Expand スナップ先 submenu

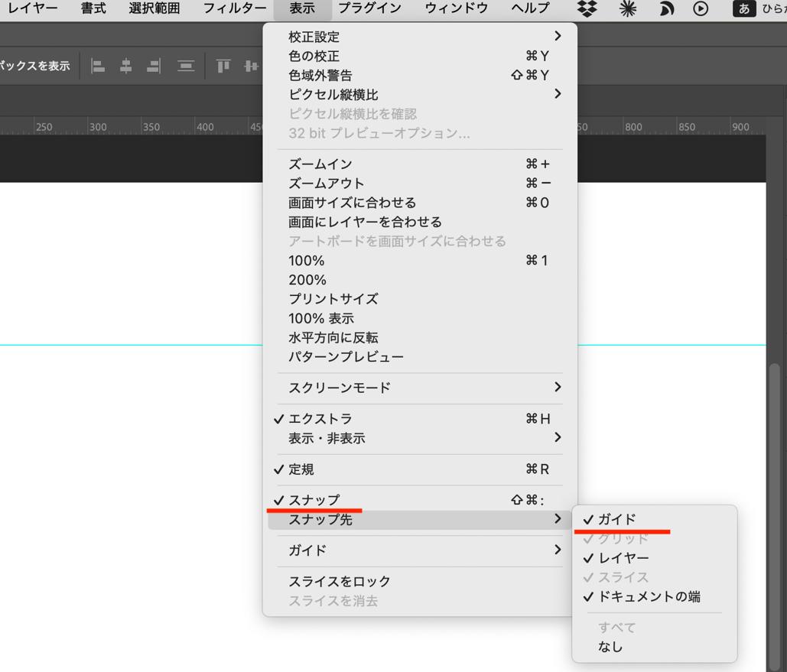click(x=420, y=519)
